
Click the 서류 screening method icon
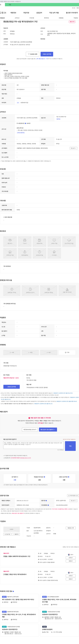click(x=12, y=353)
